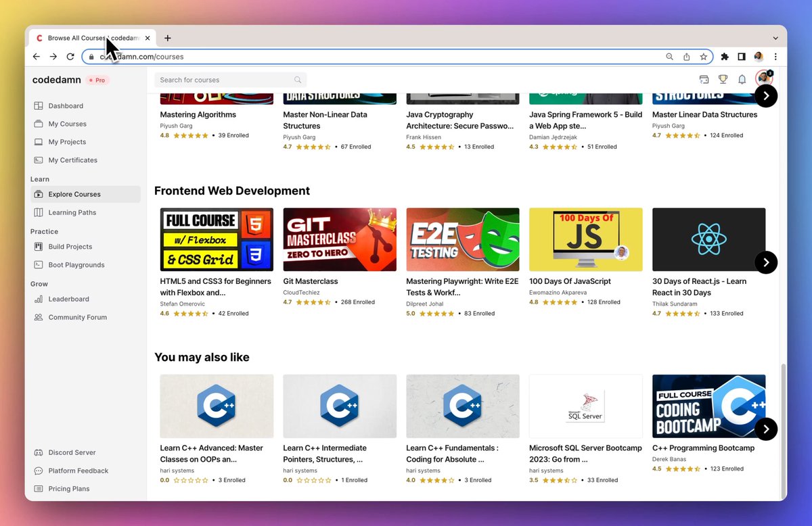Click the Leaderboard chart icon

tap(39, 299)
